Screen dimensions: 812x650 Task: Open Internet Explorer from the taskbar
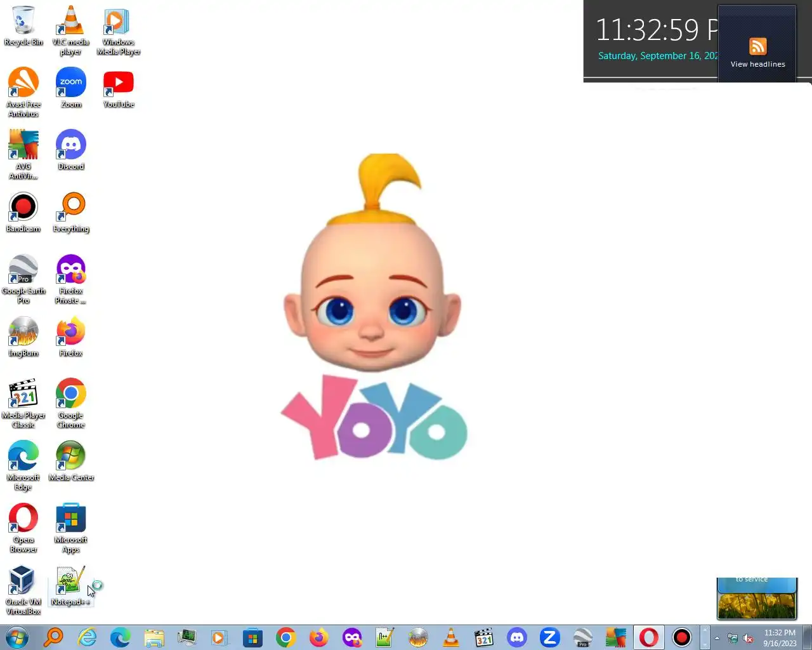87,637
